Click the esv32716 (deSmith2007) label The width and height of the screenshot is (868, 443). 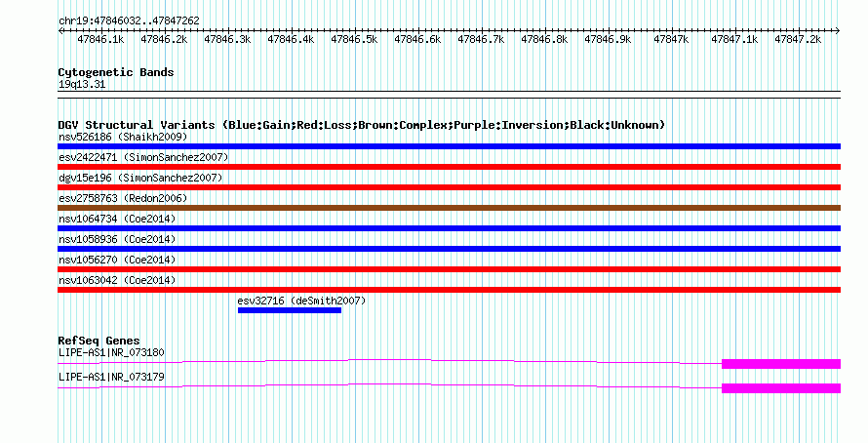301,301
